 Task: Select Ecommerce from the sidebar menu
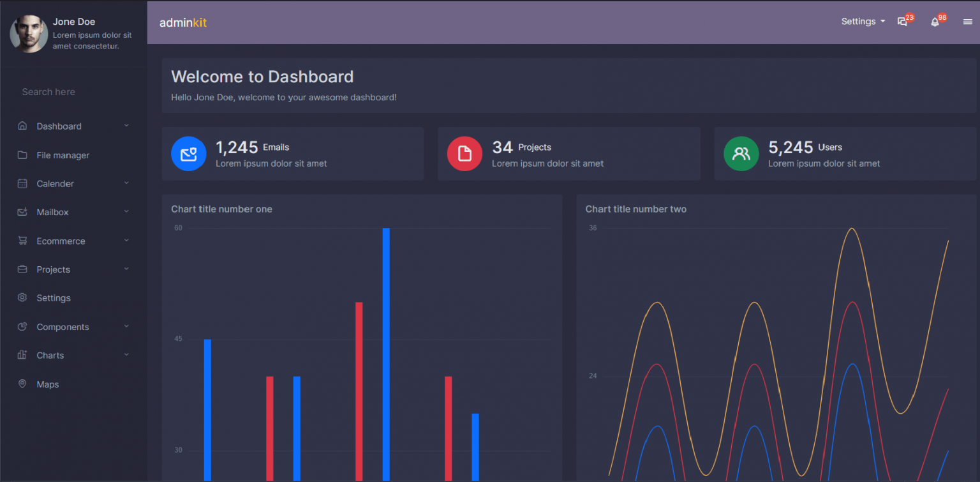(x=61, y=241)
